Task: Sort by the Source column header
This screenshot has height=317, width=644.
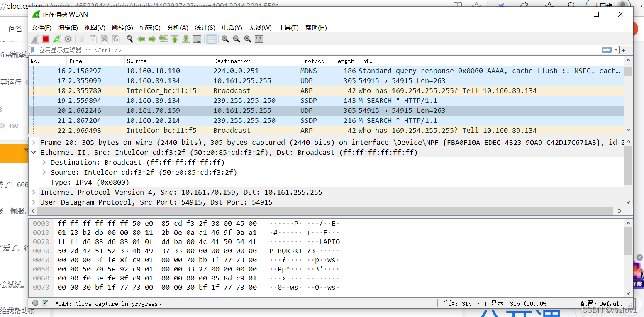Action: click(x=168, y=61)
